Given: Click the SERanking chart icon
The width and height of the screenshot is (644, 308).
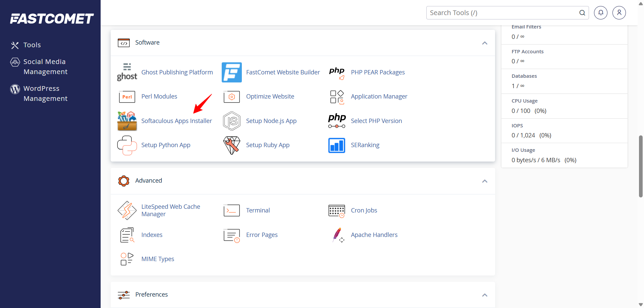Looking at the screenshot, I should 337,145.
